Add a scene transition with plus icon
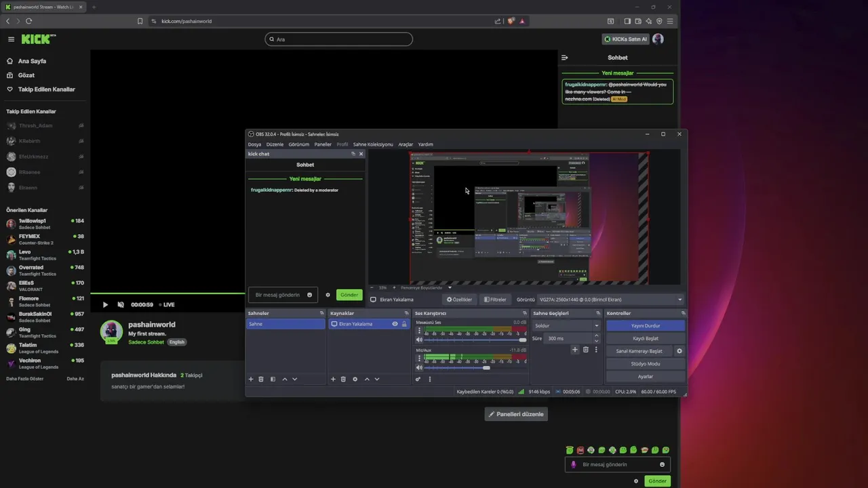This screenshot has width=868, height=488. pyautogui.click(x=575, y=350)
